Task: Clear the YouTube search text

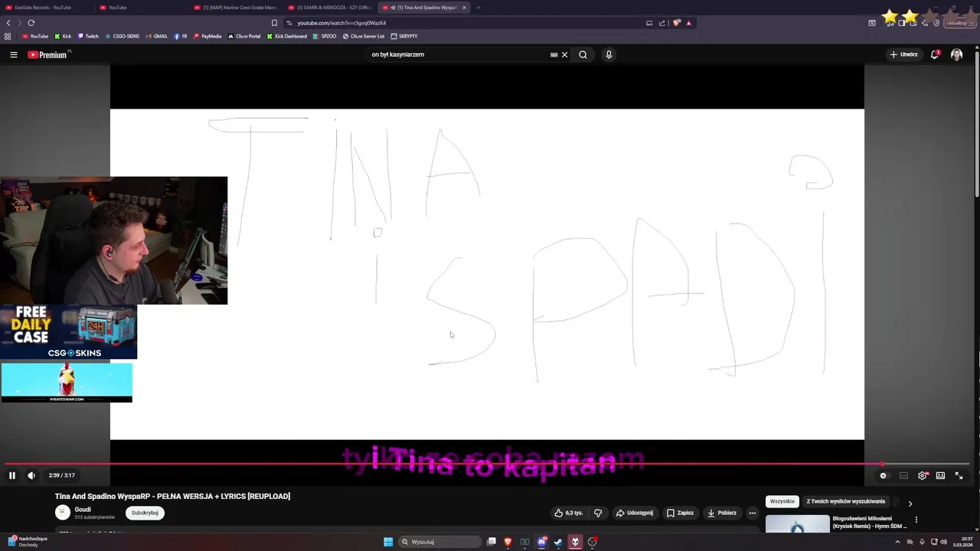Action: click(565, 54)
